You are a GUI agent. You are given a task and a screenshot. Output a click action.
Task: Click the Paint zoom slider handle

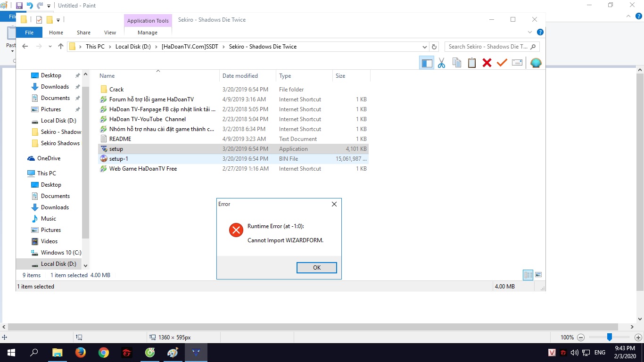pyautogui.click(x=609, y=337)
